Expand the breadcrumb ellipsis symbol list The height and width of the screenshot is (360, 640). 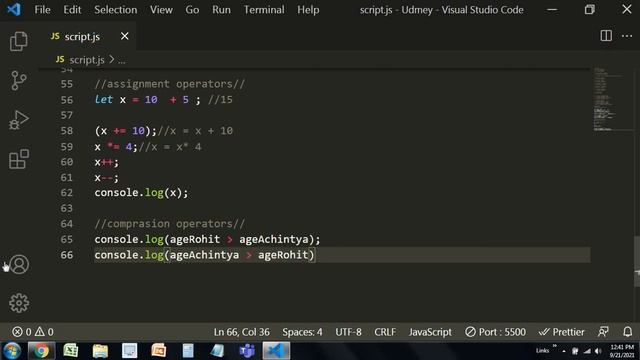(122, 60)
